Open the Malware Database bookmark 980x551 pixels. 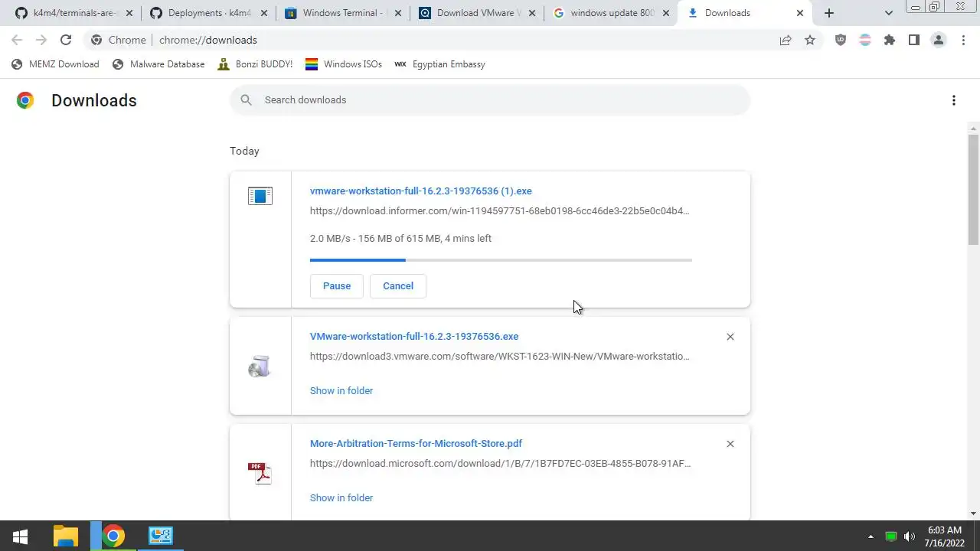[x=158, y=64]
